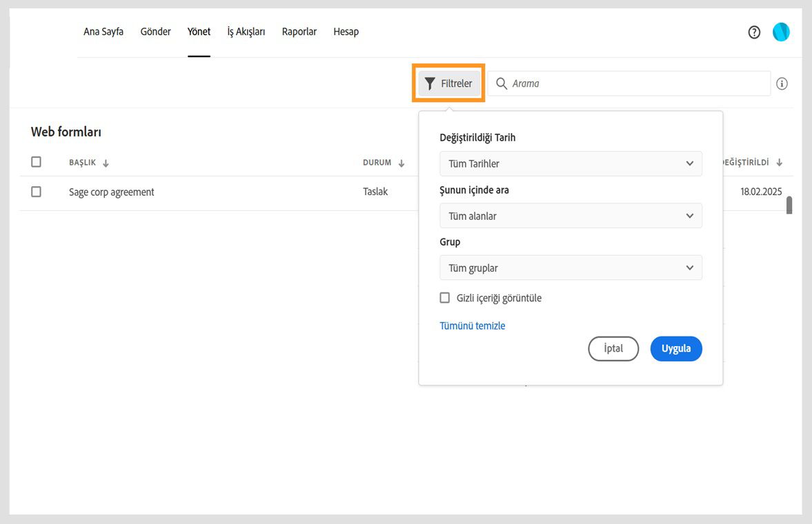Image resolution: width=812 pixels, height=524 pixels.
Task: Click into the Arama search field
Action: click(x=638, y=83)
